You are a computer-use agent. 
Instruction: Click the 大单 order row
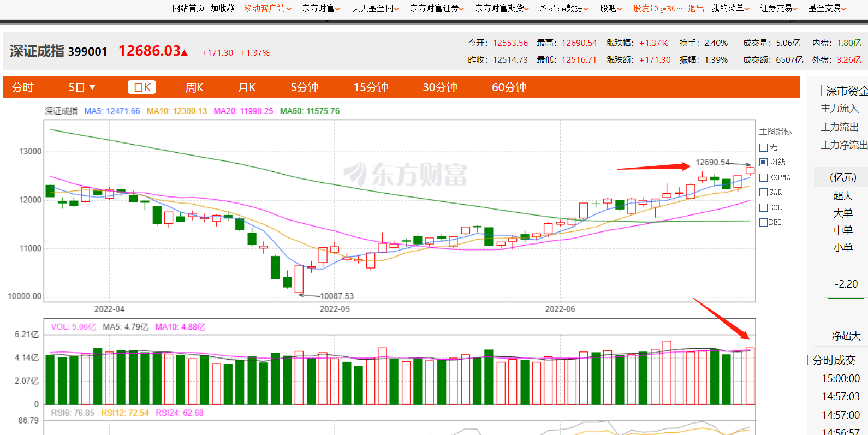click(843, 213)
